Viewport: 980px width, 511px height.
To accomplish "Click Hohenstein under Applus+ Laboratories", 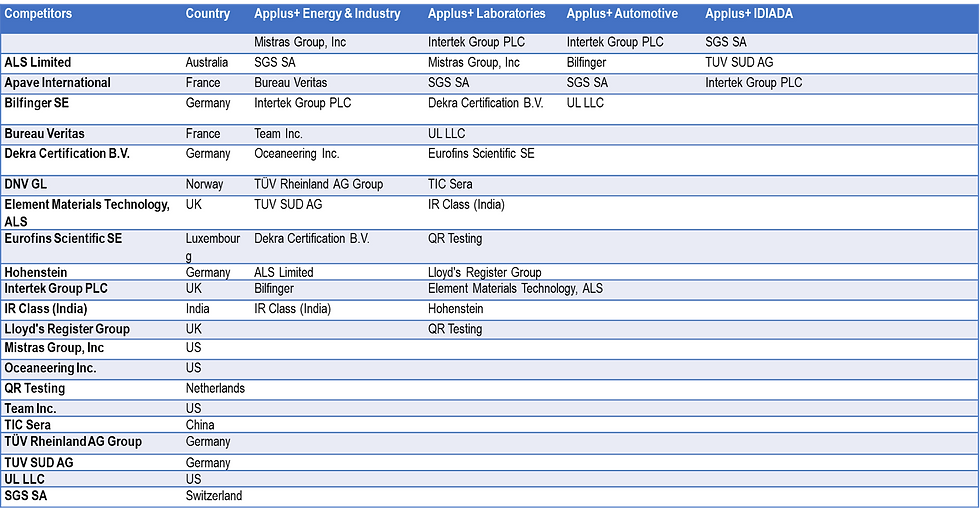I will 456,309.
